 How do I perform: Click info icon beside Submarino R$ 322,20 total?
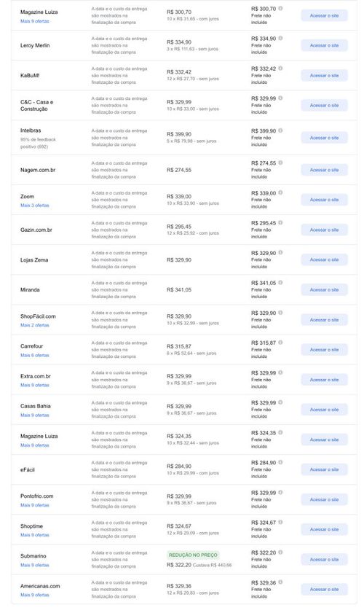pyautogui.click(x=280, y=553)
